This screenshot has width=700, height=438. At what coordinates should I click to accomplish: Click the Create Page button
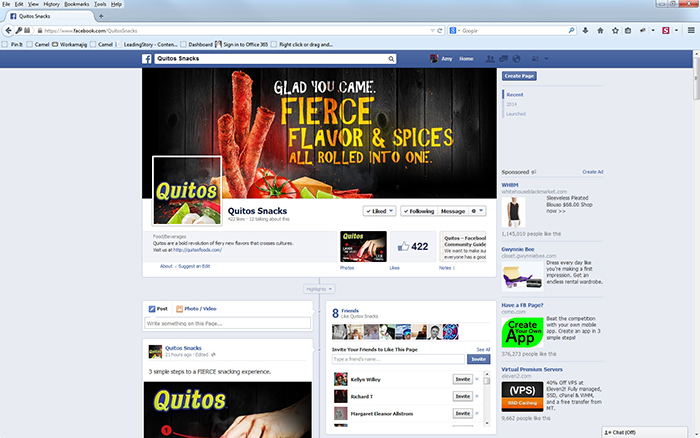519,76
